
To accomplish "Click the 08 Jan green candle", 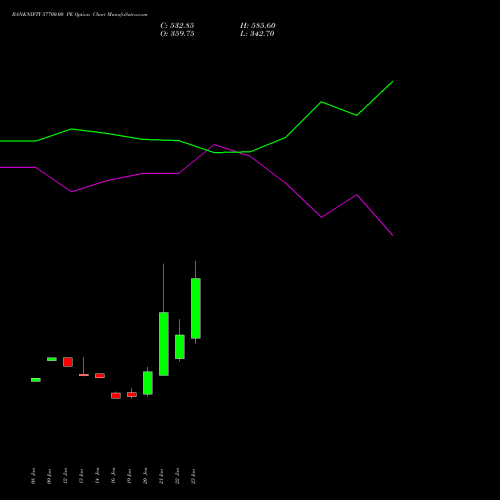I will (36, 380).
